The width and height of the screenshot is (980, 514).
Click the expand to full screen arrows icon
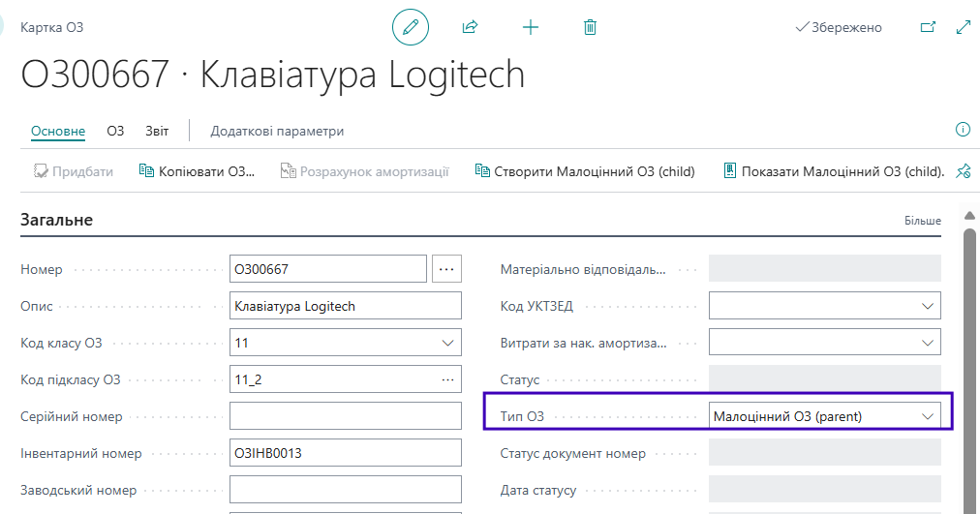pos(964,27)
